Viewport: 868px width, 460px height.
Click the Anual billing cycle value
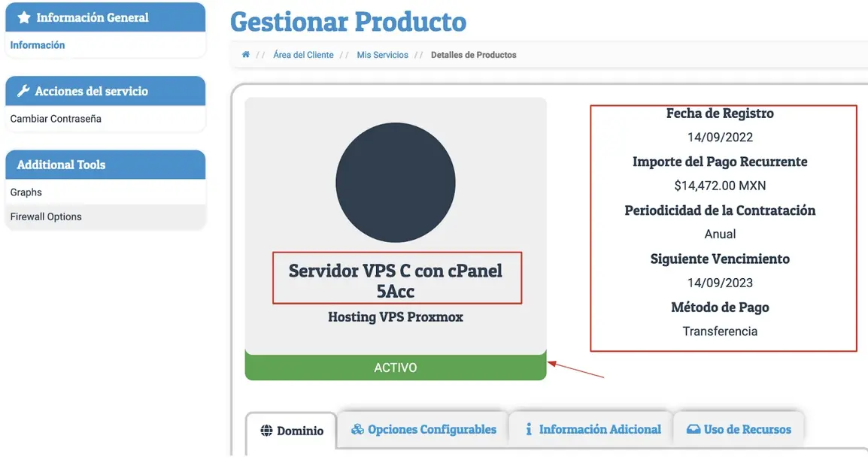tap(720, 234)
